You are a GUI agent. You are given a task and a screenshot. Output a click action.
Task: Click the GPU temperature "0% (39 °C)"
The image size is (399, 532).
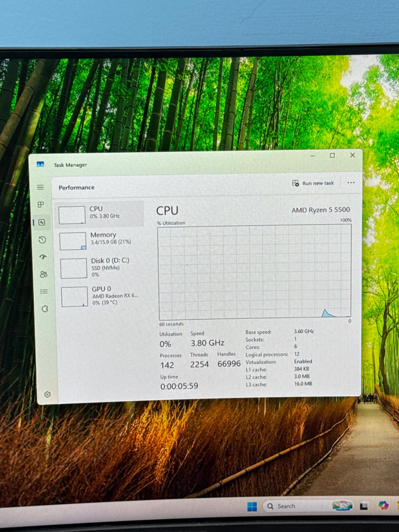point(105,303)
